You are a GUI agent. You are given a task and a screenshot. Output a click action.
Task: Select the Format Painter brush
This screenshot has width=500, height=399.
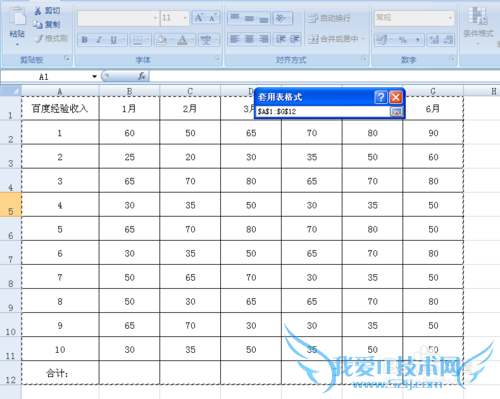51,39
